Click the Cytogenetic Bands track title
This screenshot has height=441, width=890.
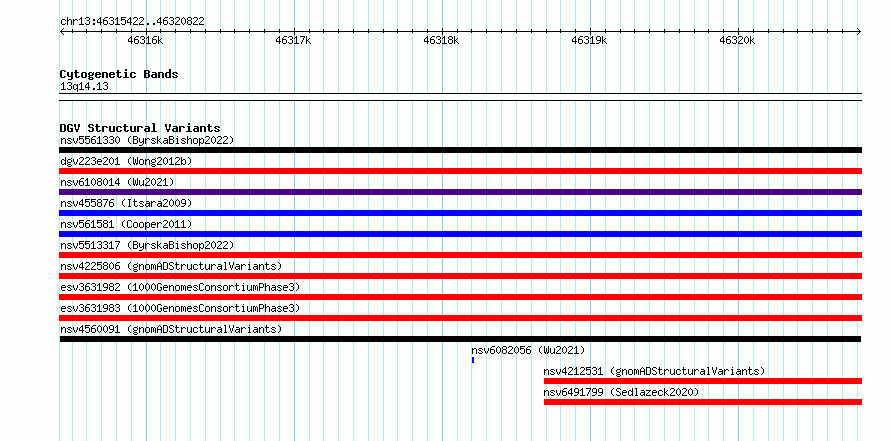(119, 74)
